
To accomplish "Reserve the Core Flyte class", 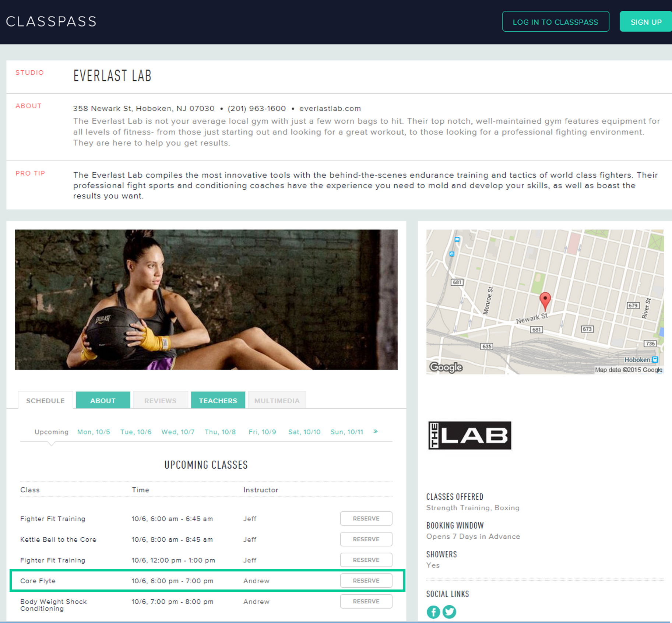I will [366, 580].
